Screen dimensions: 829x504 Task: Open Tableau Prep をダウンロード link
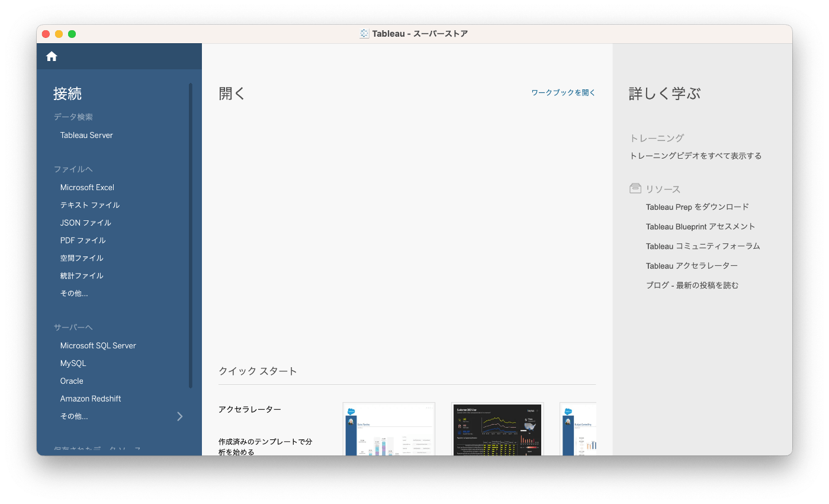coord(698,207)
